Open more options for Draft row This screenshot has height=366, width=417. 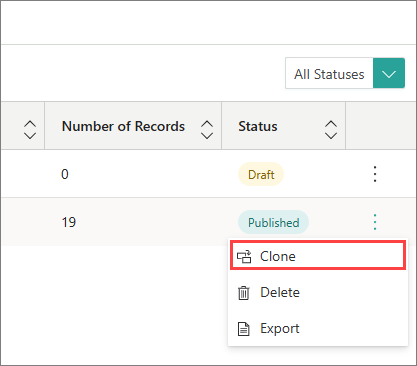375,174
